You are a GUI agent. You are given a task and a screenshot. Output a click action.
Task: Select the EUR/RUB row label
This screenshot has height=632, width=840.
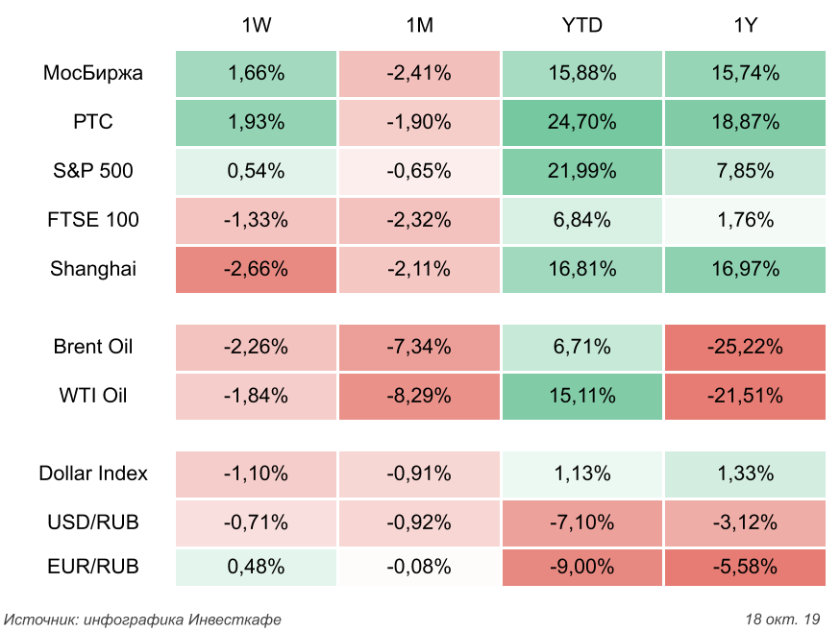pos(93,567)
